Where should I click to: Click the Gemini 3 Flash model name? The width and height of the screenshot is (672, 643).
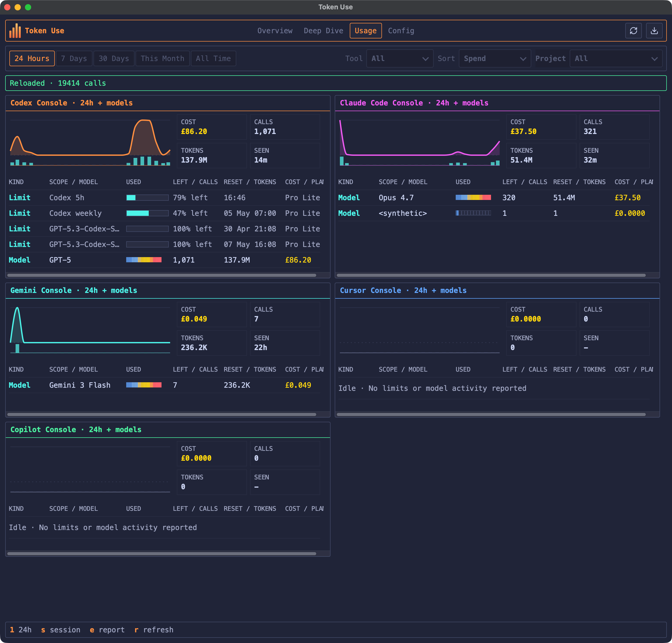click(x=80, y=385)
